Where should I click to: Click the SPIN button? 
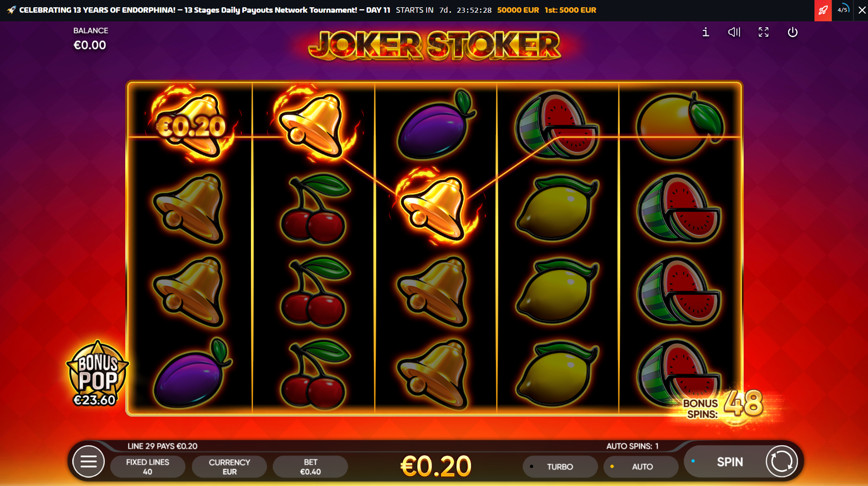(730, 462)
